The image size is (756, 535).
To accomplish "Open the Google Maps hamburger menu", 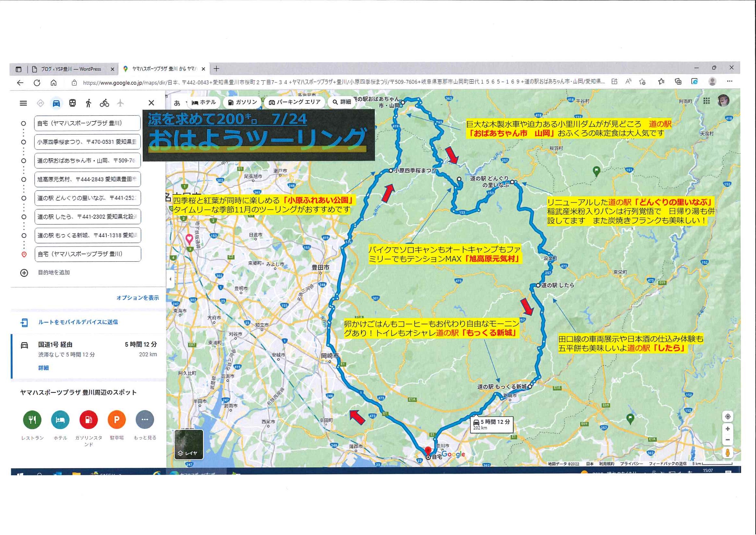I will tap(23, 103).
